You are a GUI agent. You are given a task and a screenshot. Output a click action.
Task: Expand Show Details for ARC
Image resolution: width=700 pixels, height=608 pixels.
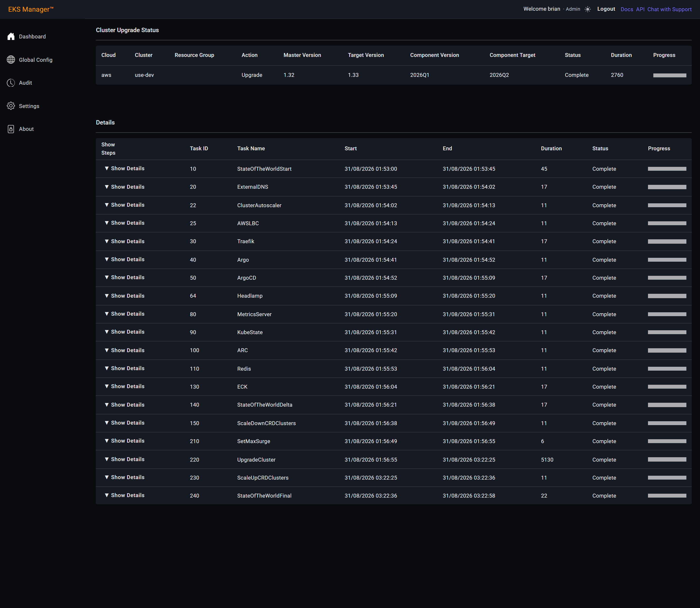click(x=124, y=350)
